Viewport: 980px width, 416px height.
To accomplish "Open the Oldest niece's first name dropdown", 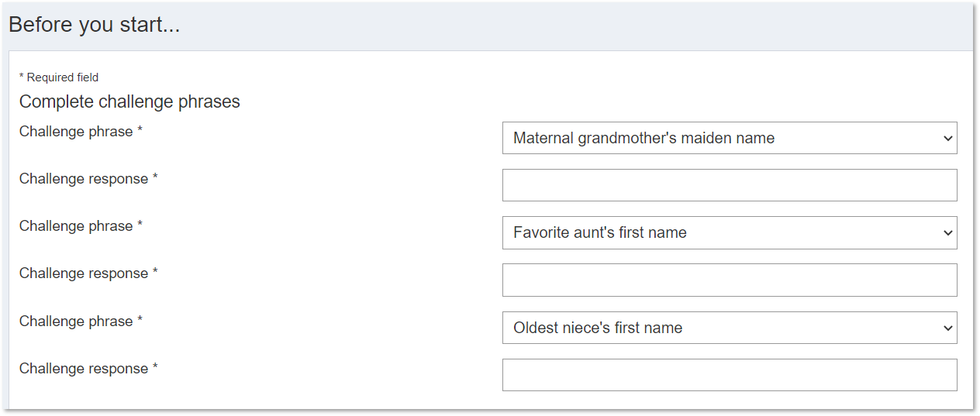I will pyautogui.click(x=730, y=328).
